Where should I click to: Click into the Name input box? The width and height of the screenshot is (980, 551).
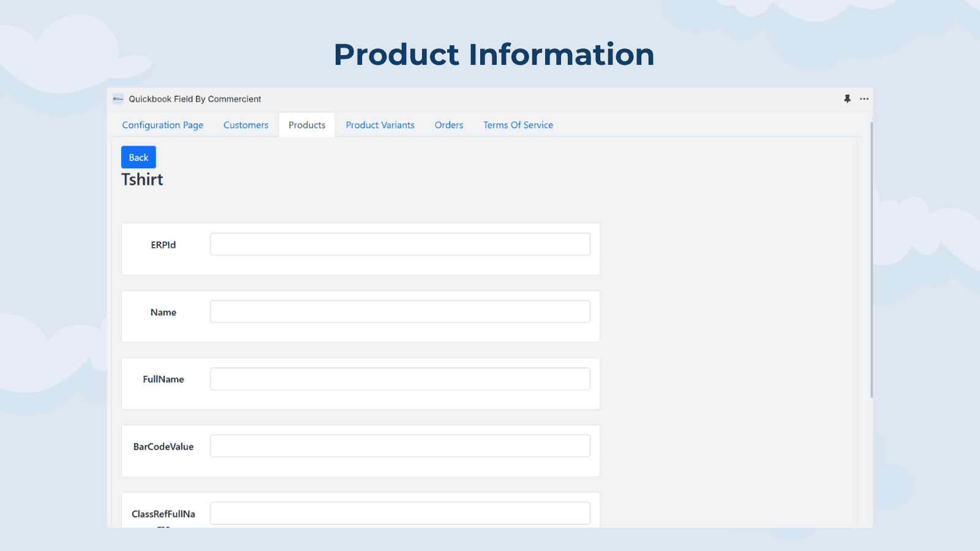tap(400, 312)
